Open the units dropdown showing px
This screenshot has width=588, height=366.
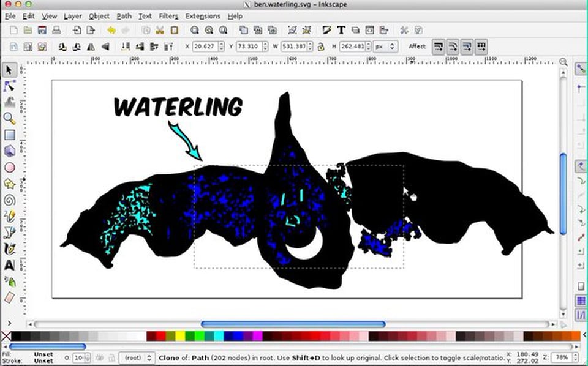(x=386, y=46)
